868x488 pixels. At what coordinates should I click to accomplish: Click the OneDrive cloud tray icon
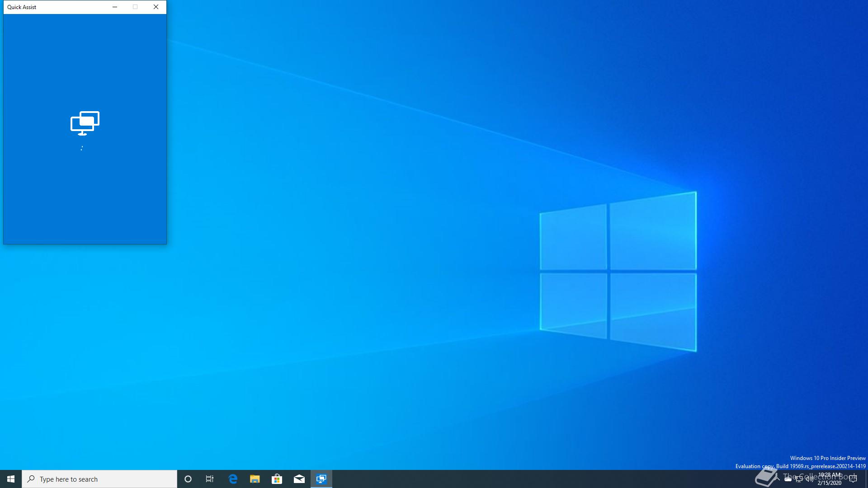(x=788, y=479)
